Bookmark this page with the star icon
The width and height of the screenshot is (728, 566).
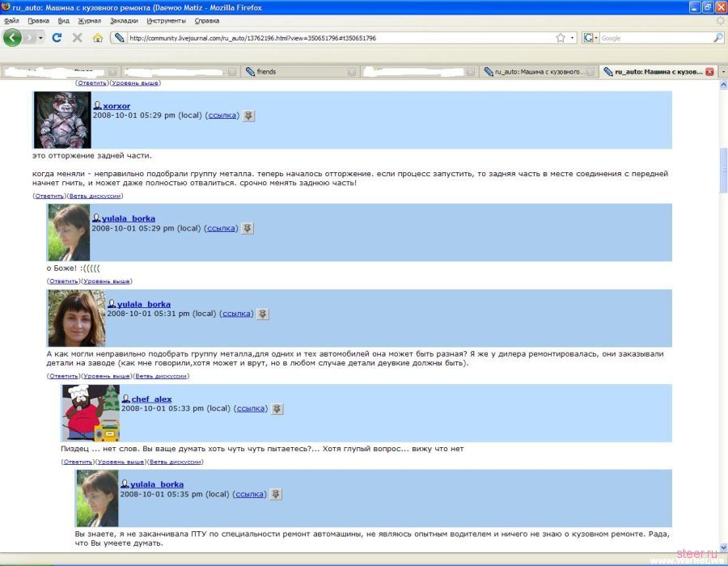click(561, 37)
